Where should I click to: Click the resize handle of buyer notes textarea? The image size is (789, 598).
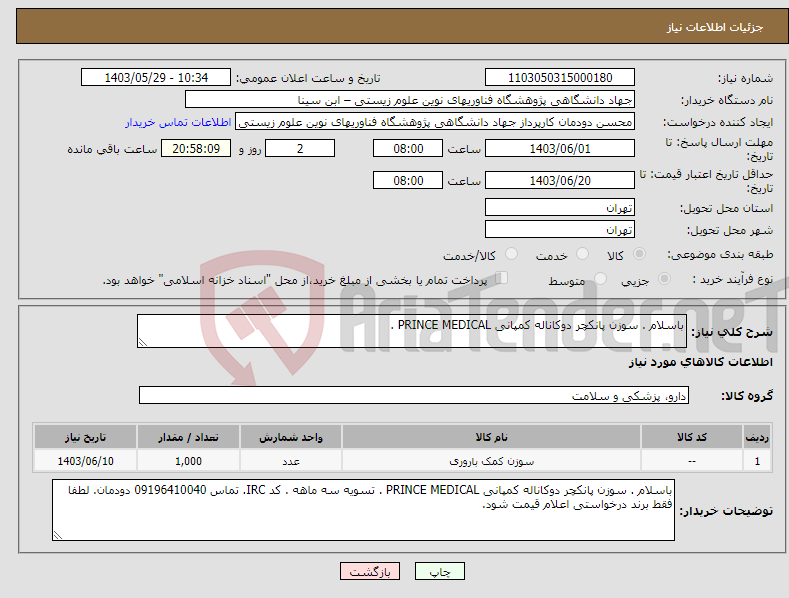(58, 535)
